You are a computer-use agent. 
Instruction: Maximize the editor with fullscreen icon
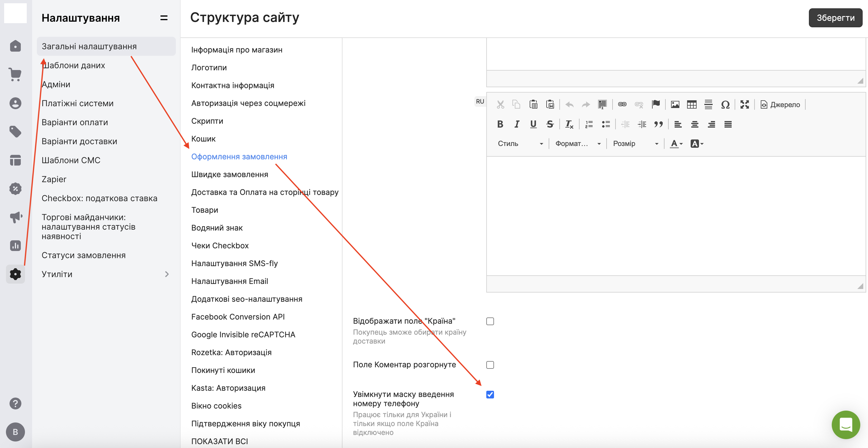coord(744,105)
